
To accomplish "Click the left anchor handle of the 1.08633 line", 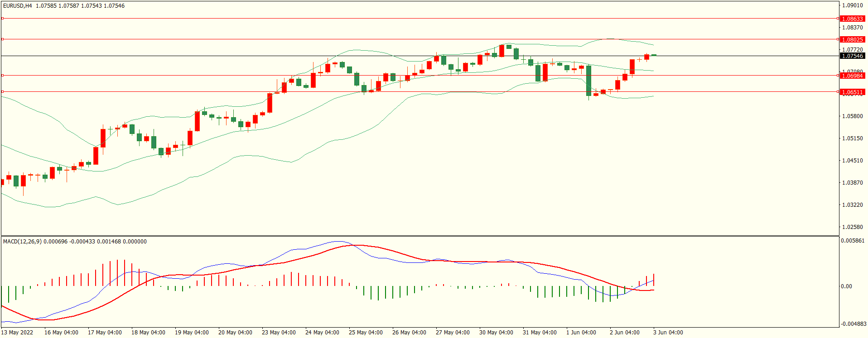I will tap(2, 19).
